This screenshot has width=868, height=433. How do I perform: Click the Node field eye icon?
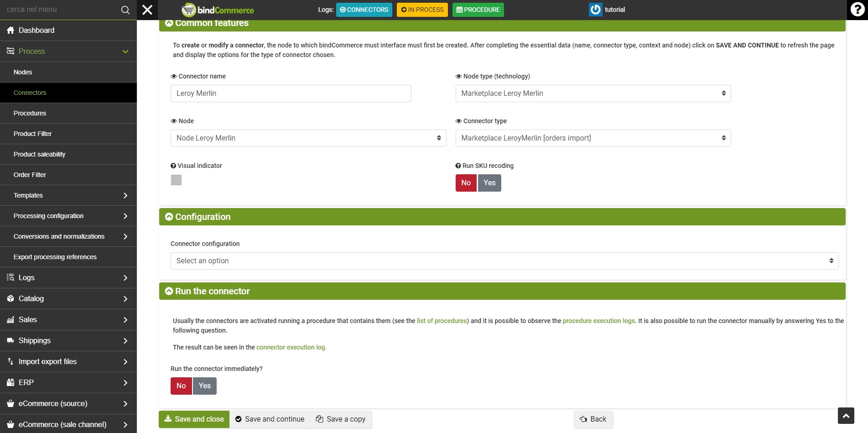[174, 121]
